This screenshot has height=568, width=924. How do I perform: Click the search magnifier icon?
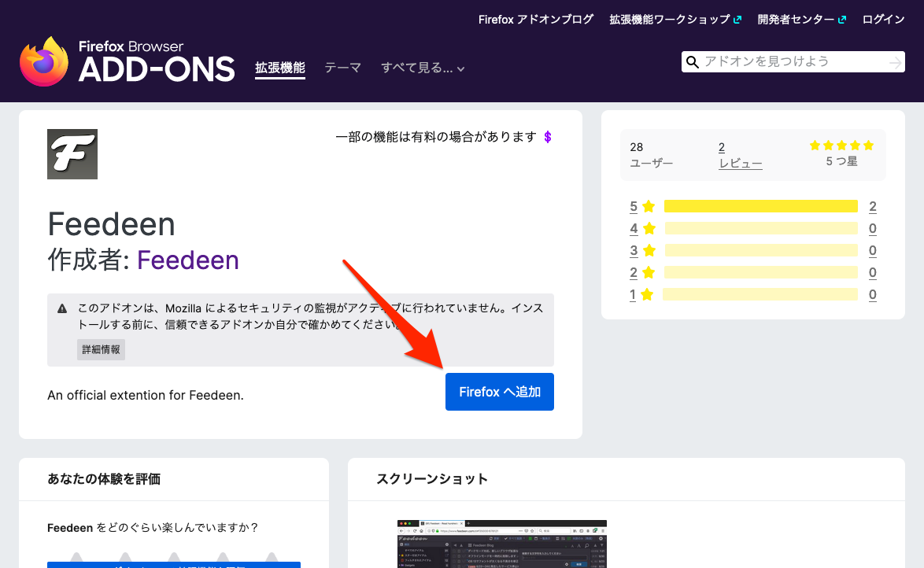point(693,62)
